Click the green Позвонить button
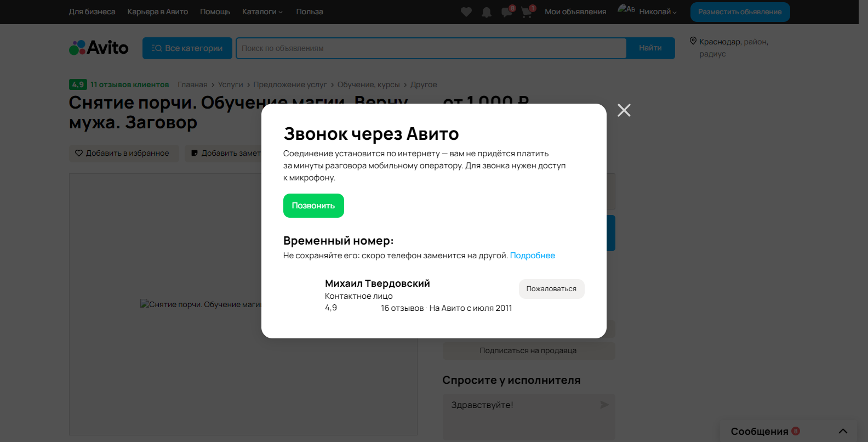This screenshot has height=442, width=868. coord(313,206)
